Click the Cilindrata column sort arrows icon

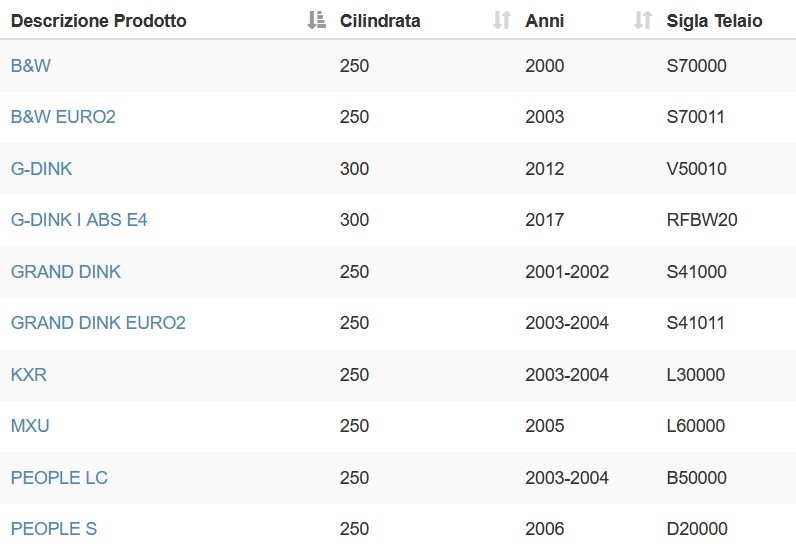502,20
